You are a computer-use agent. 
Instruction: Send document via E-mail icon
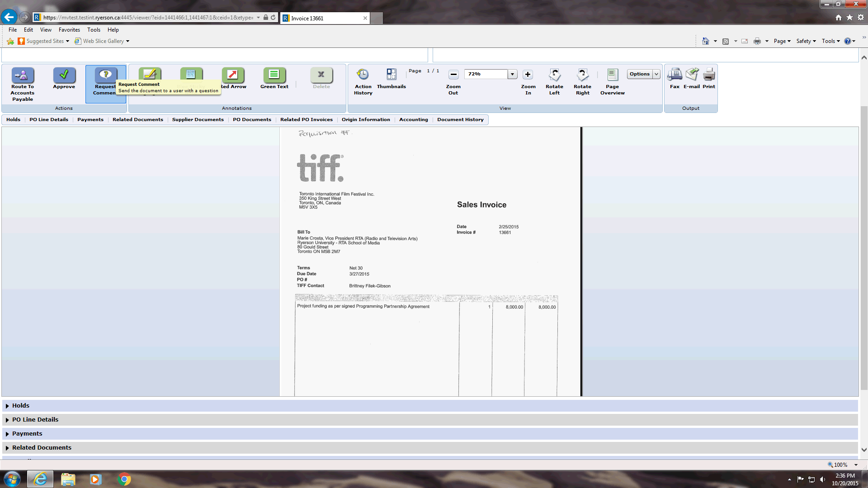tap(692, 75)
